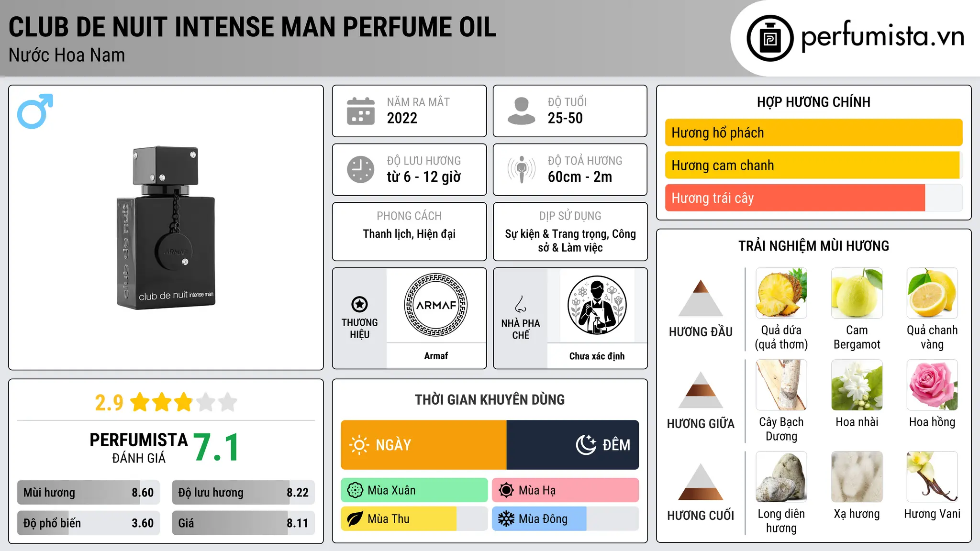
Task: Select the Mùa Thu season bar
Action: pyautogui.click(x=414, y=519)
